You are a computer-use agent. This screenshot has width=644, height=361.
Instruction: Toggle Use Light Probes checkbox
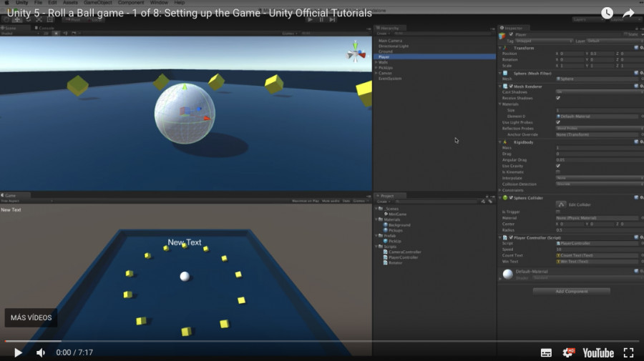pos(557,122)
